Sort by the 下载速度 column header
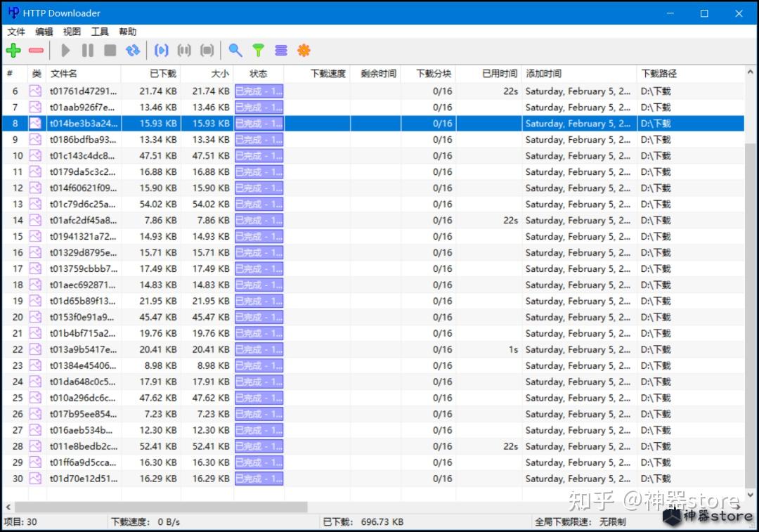The width and height of the screenshot is (759, 532). pos(317,74)
